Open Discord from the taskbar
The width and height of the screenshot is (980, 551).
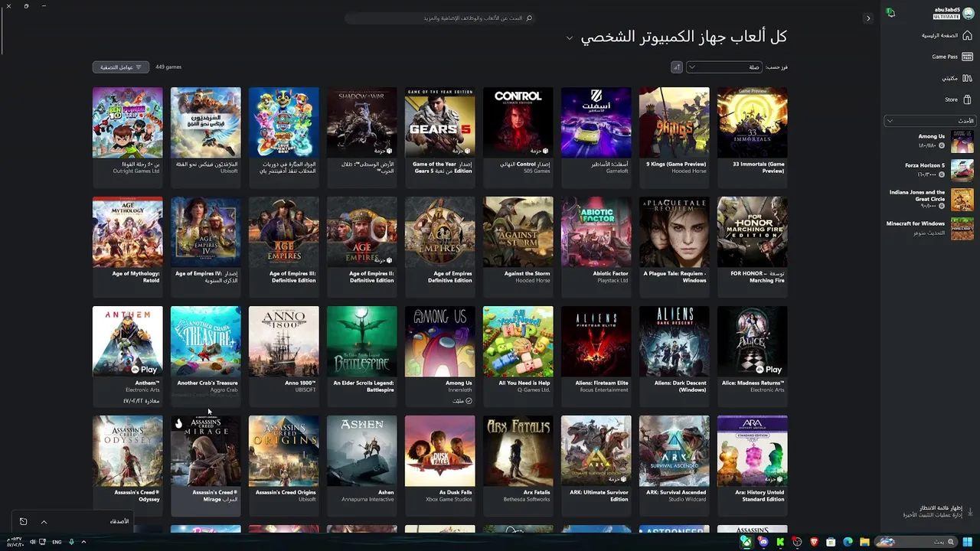(763, 542)
